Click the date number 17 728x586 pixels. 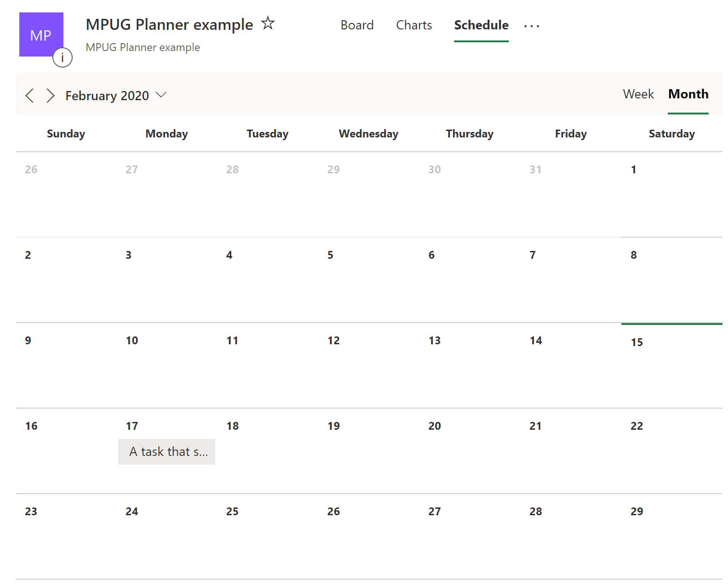click(x=132, y=426)
